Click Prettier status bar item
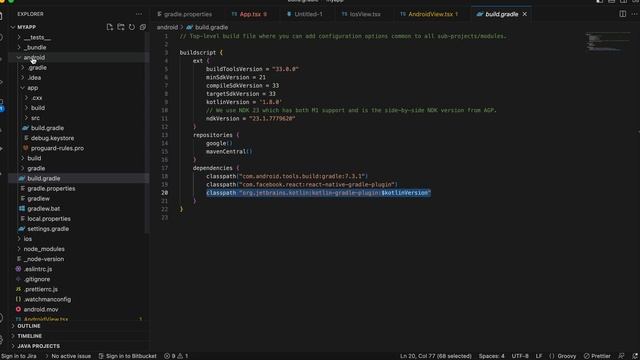640x360 pixels. click(x=597, y=356)
